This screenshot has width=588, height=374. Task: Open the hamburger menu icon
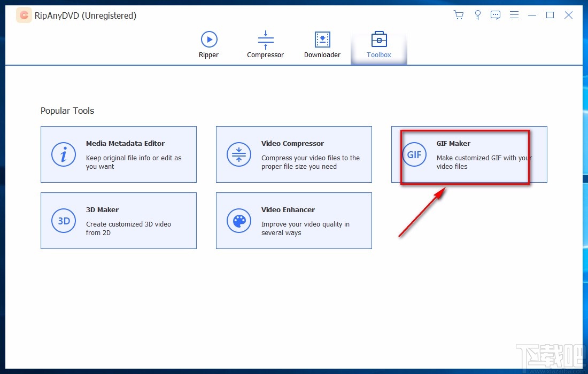(x=514, y=15)
